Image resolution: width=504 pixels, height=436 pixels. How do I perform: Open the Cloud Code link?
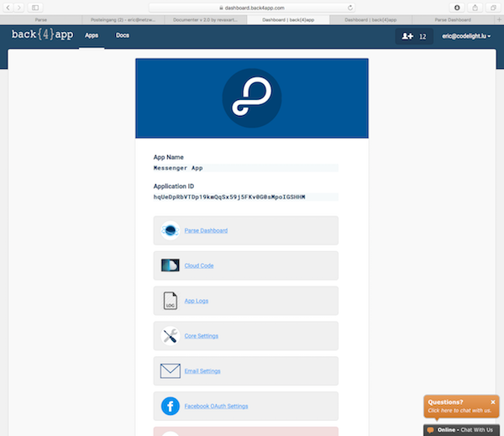pos(199,265)
